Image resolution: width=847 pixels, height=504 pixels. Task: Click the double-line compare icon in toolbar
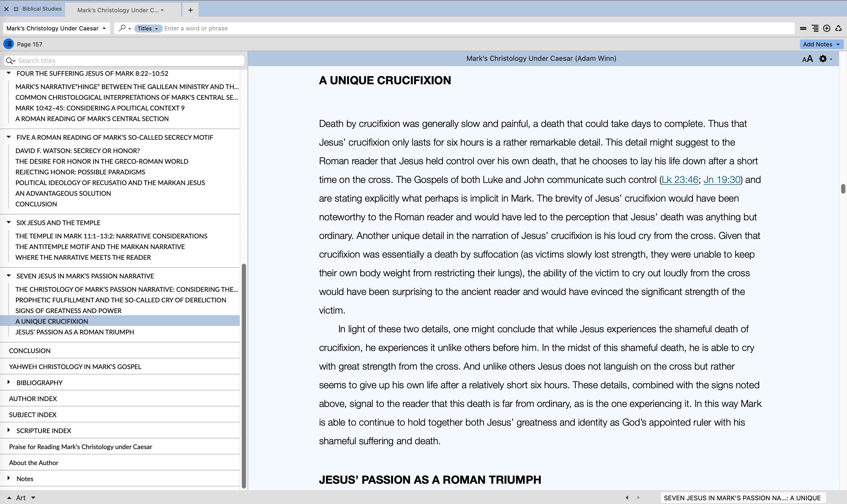click(803, 29)
